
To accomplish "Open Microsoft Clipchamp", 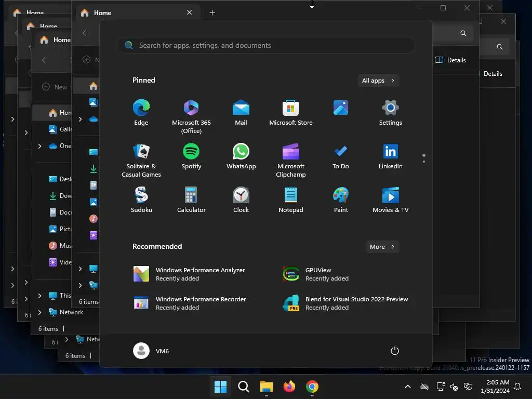I will [291, 160].
